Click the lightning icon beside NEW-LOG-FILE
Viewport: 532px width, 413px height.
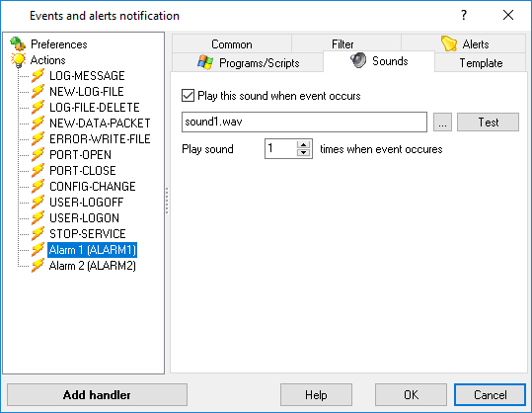click(x=38, y=91)
